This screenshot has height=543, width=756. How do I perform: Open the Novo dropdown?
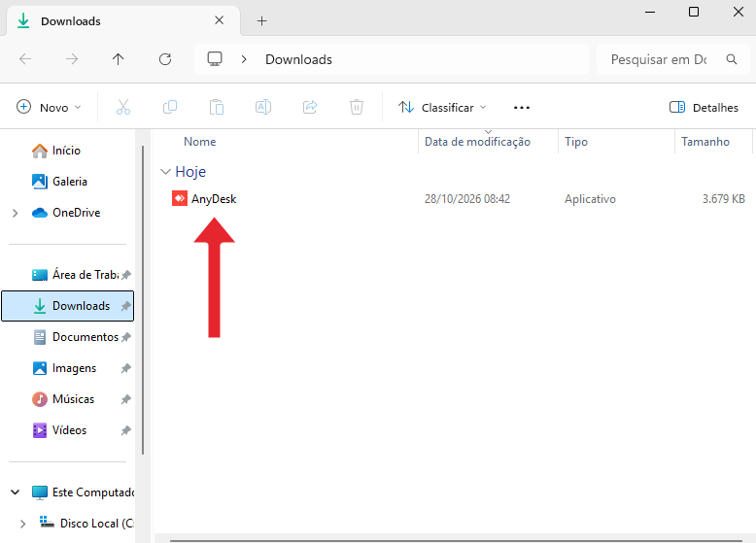[49, 107]
